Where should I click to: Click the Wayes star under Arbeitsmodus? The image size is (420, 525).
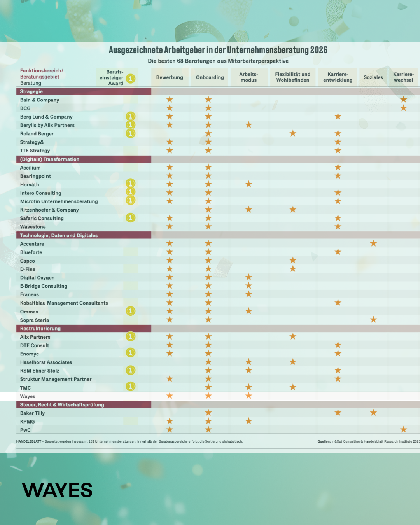coord(249,396)
